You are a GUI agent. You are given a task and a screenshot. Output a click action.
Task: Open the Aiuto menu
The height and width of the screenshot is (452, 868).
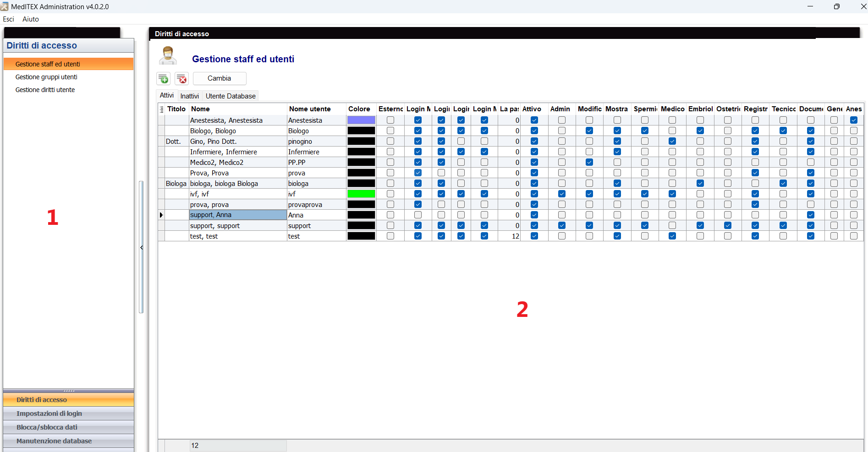coord(31,19)
